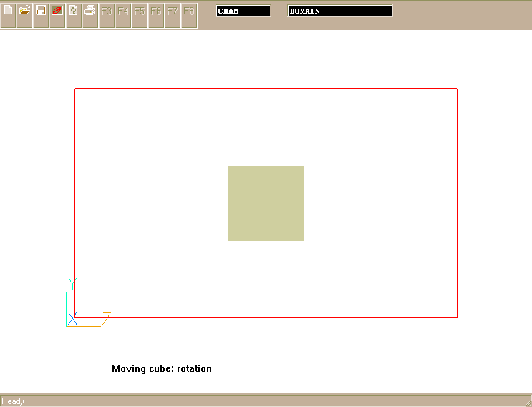Click the red toolbar icon

coord(57,11)
